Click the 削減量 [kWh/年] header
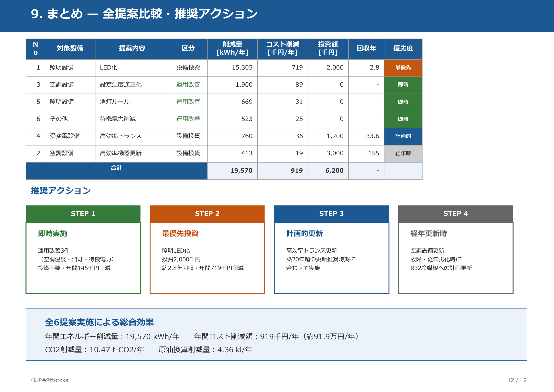The image size is (554, 392). (232, 48)
